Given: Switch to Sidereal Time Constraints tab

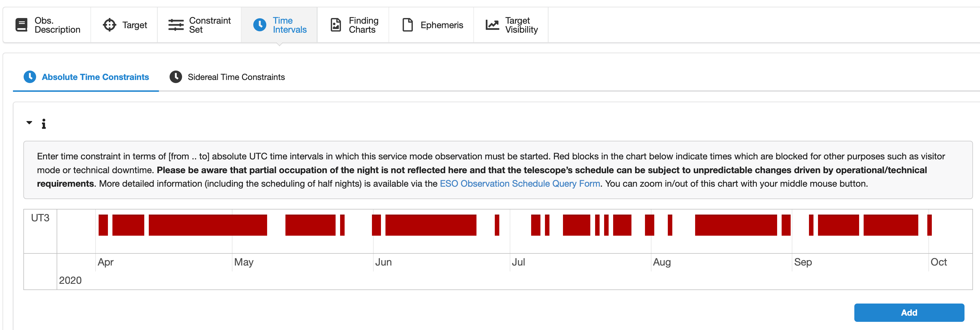Looking at the screenshot, I should pos(236,77).
